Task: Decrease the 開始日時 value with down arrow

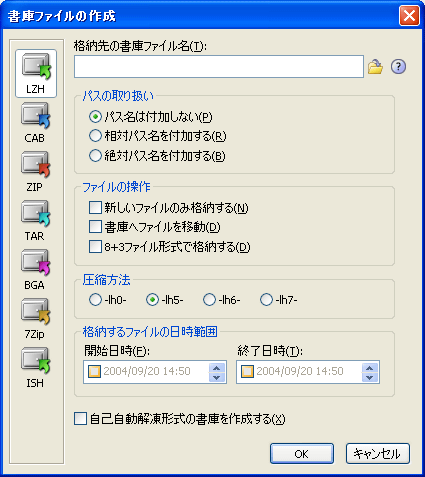Action: coord(217,377)
